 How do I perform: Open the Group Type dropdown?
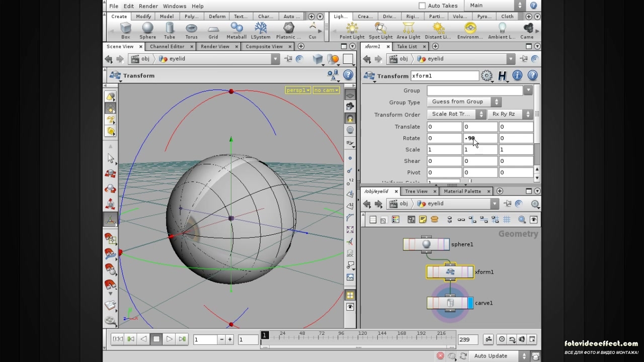pyautogui.click(x=463, y=102)
